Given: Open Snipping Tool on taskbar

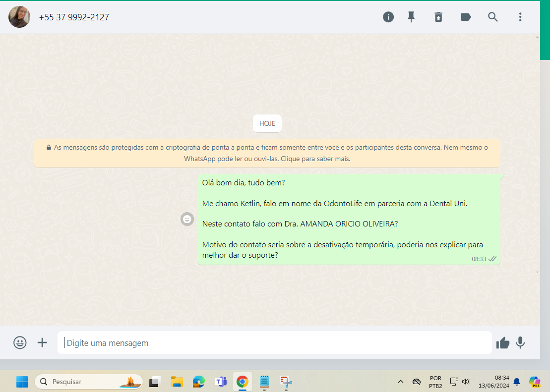Looking at the screenshot, I should click(x=286, y=382).
